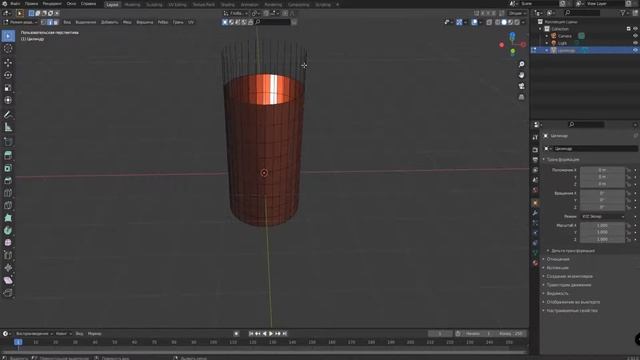Enable edge select mode

click(50, 22)
